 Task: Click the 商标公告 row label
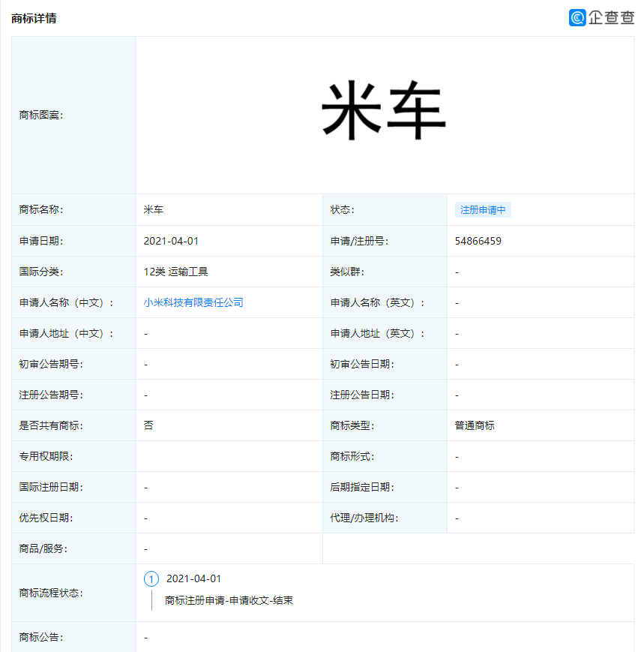click(x=41, y=637)
